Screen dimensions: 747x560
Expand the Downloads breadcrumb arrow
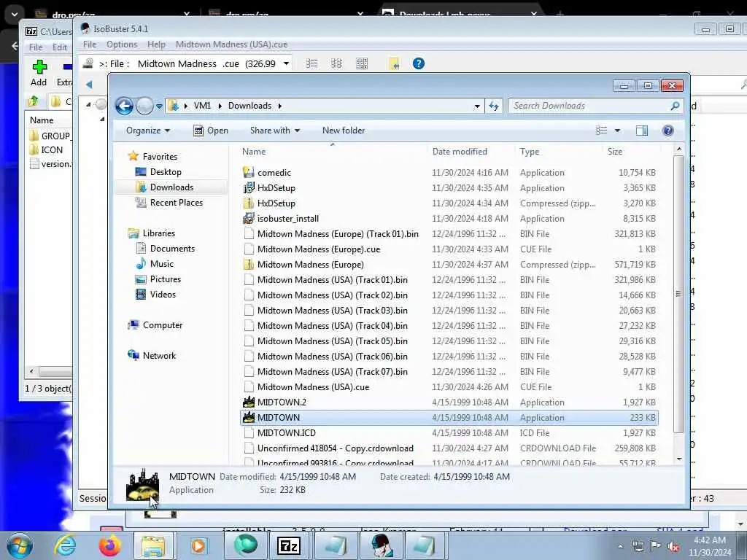279,106
